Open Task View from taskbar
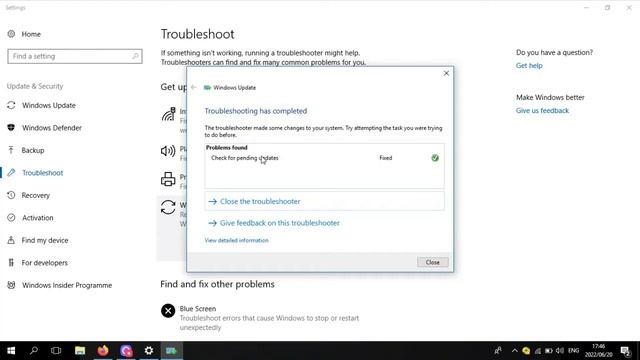Screen dimensions: 640x360 click(56, 350)
